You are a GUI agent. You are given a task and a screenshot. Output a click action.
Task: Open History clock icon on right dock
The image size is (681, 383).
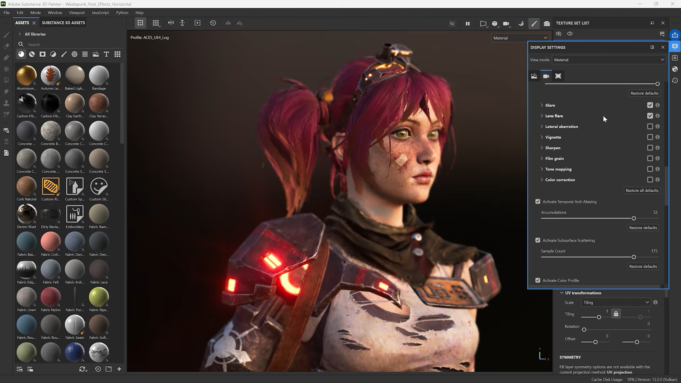pyautogui.click(x=674, y=80)
